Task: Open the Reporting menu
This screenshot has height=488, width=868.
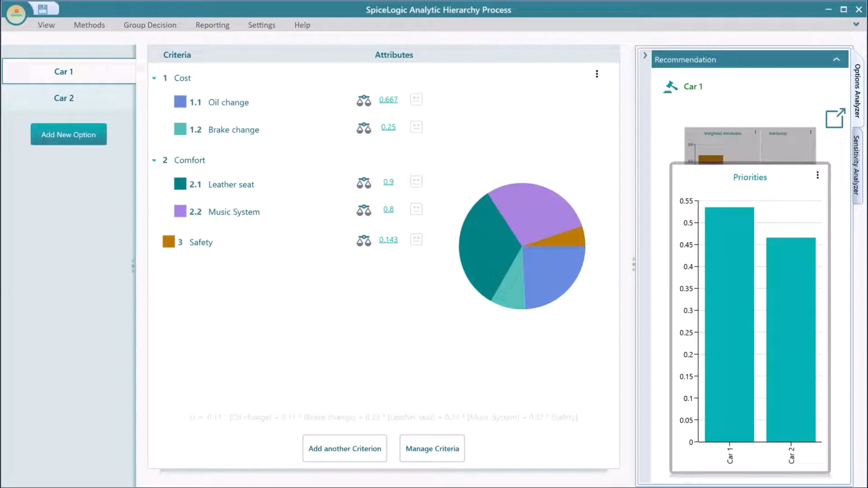Action: pyautogui.click(x=212, y=25)
